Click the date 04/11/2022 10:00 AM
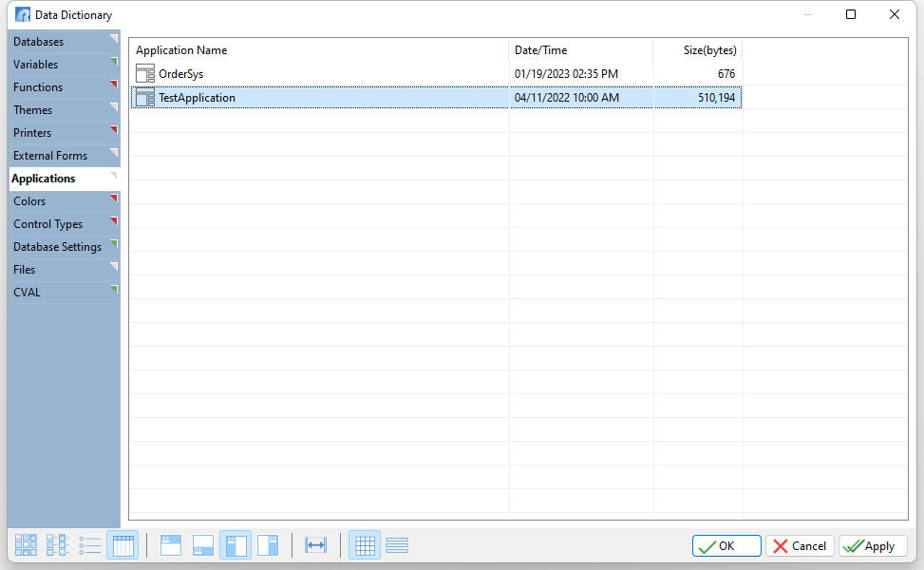 566,98
